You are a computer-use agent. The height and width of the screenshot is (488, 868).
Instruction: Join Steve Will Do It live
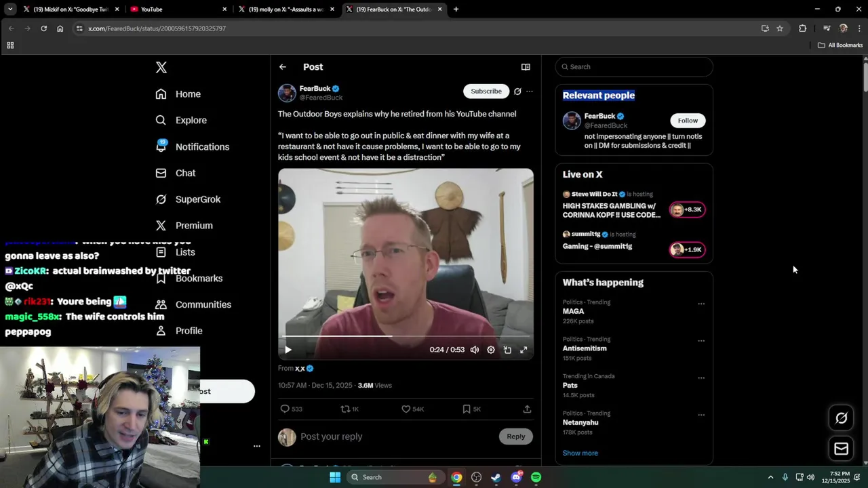pos(634,205)
